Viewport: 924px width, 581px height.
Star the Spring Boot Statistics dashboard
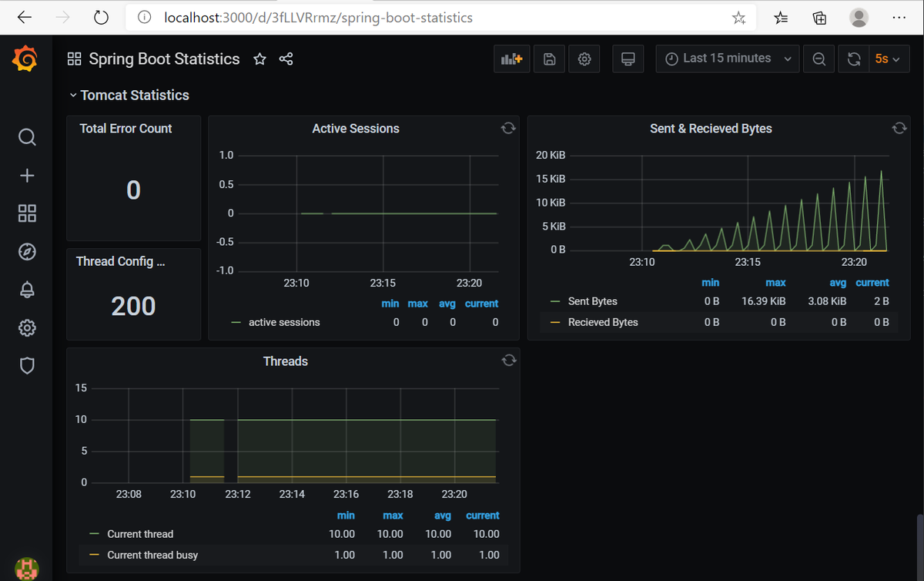(x=260, y=59)
